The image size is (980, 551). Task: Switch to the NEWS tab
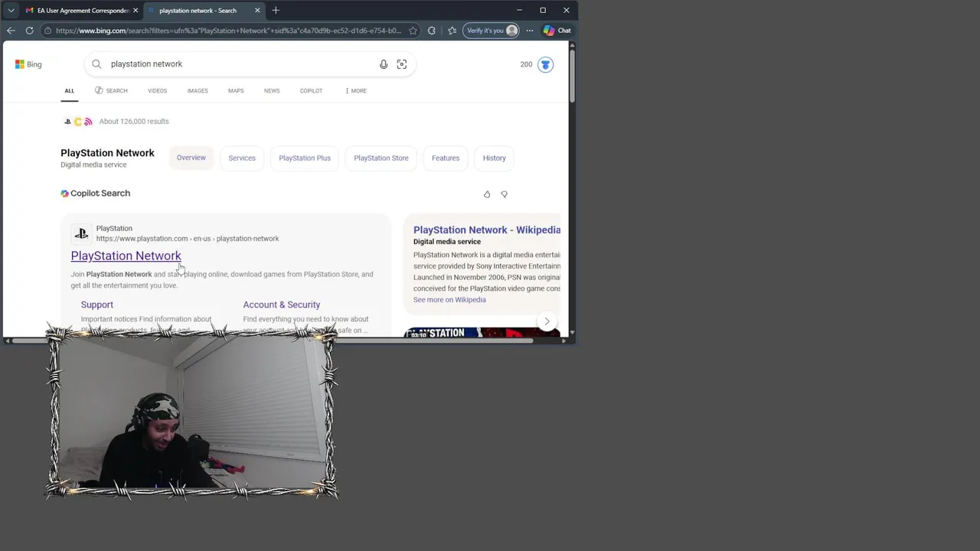tap(272, 90)
